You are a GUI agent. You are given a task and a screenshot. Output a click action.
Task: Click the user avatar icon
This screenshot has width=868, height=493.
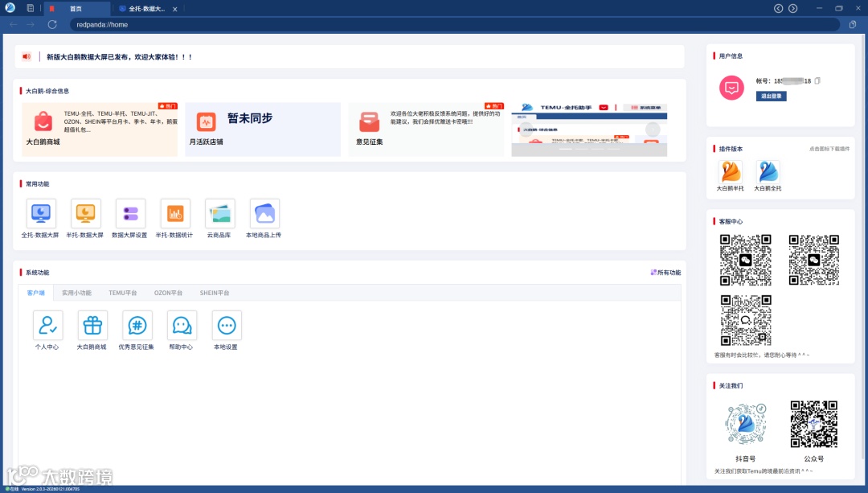[731, 88]
